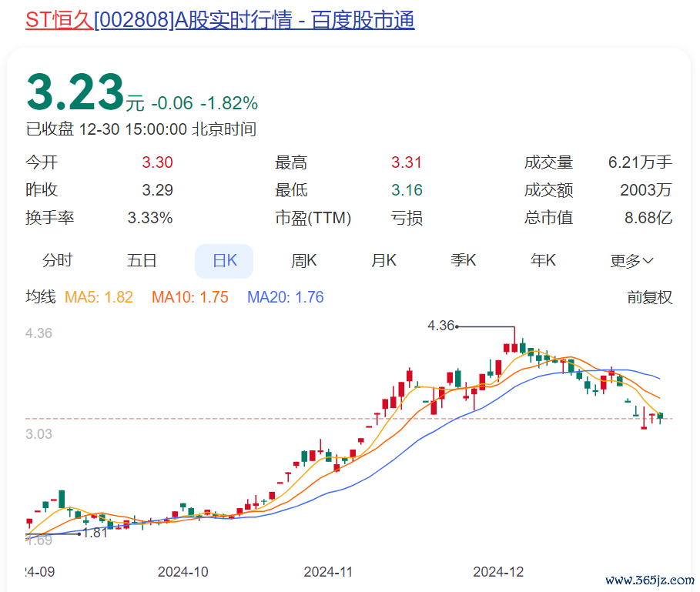The width and height of the screenshot is (700, 592).
Task: Click the 最高 value 3.31
Action: [407, 162]
